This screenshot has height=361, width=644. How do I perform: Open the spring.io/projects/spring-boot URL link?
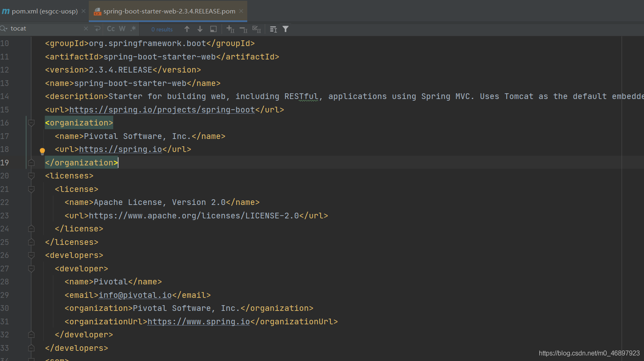click(162, 110)
